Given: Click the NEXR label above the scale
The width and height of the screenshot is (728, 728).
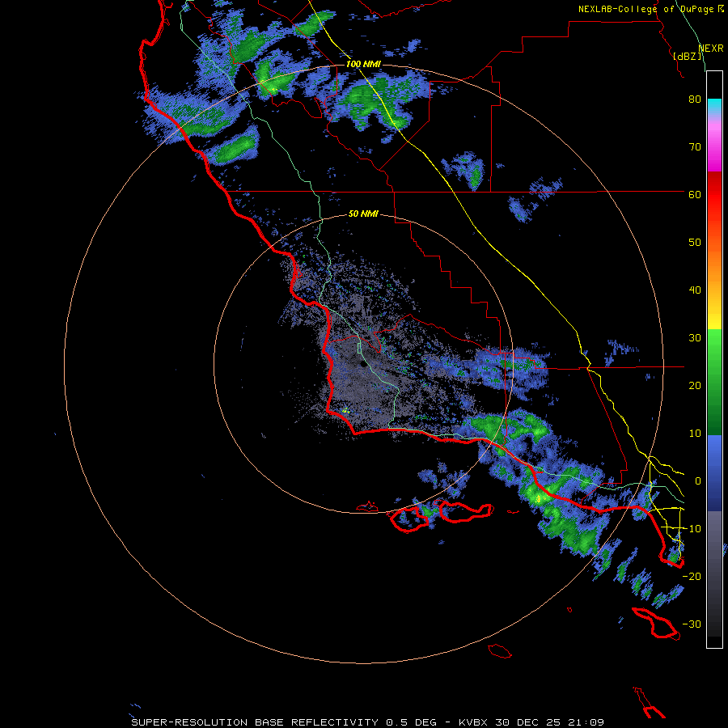Looking at the screenshot, I should (710, 48).
